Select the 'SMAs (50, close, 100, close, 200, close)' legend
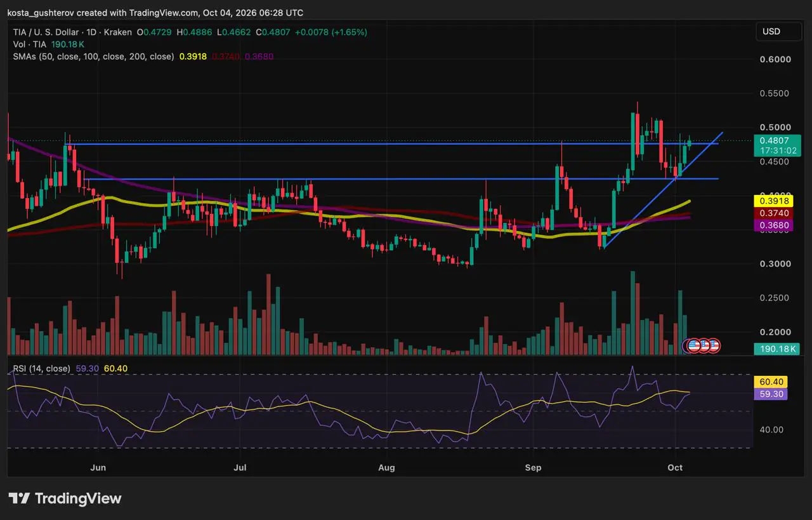 (x=93, y=57)
